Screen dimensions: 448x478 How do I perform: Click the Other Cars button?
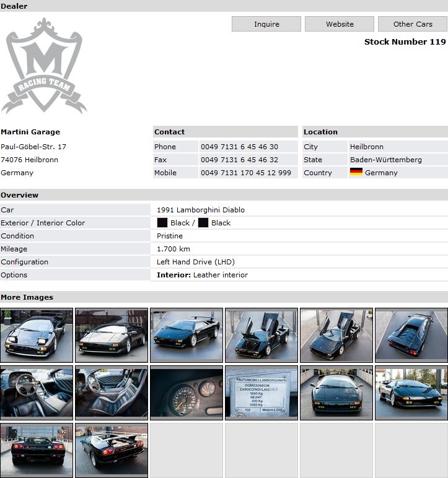(412, 24)
